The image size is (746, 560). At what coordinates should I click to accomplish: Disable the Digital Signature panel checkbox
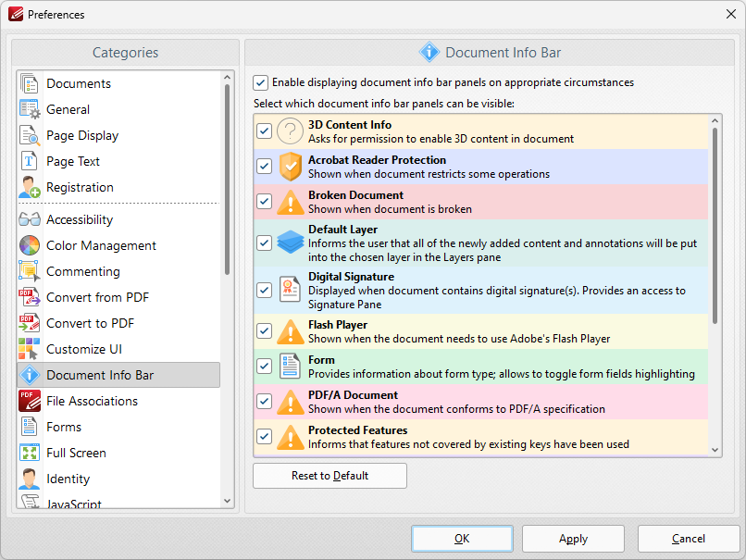pos(264,291)
